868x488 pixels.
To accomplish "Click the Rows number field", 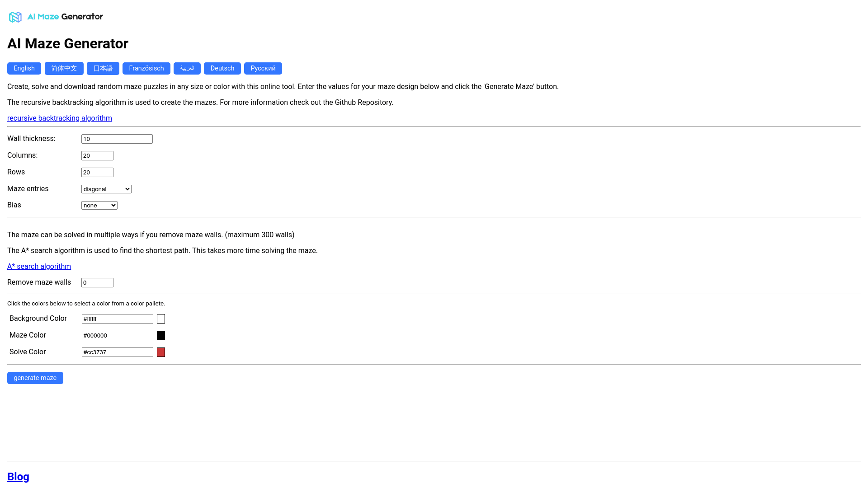I will pos(97,172).
